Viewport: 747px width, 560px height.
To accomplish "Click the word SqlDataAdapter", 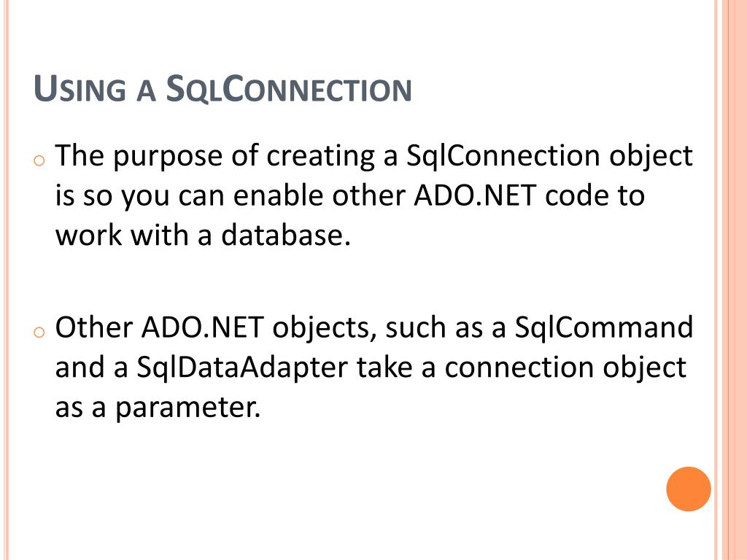I will click(x=242, y=367).
